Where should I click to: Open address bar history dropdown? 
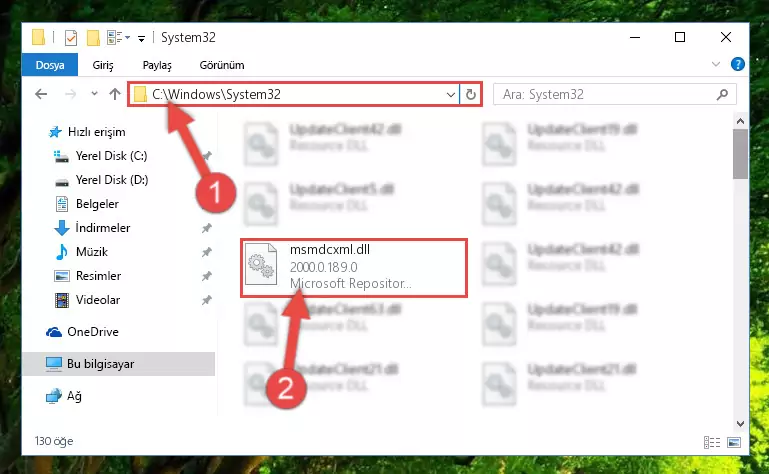pyautogui.click(x=450, y=94)
